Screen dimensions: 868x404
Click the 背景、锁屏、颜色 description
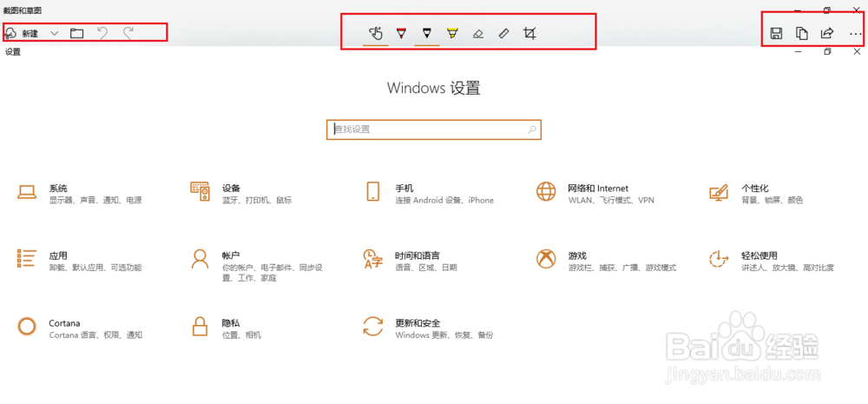(772, 201)
